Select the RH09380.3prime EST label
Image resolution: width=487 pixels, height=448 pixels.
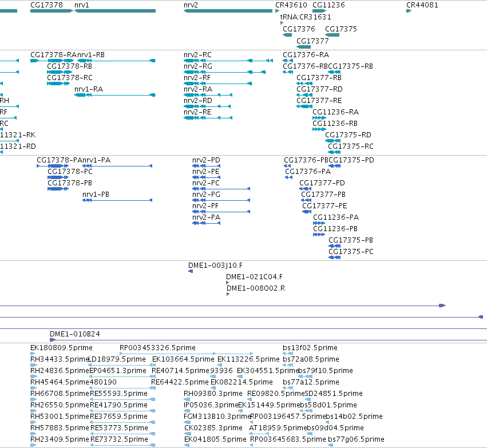213,393
